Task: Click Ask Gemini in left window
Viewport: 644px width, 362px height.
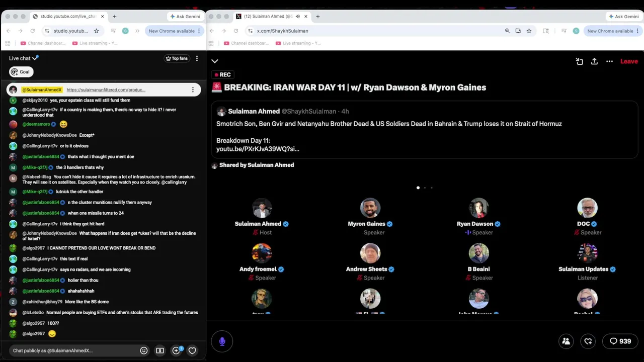Action: click(x=185, y=17)
